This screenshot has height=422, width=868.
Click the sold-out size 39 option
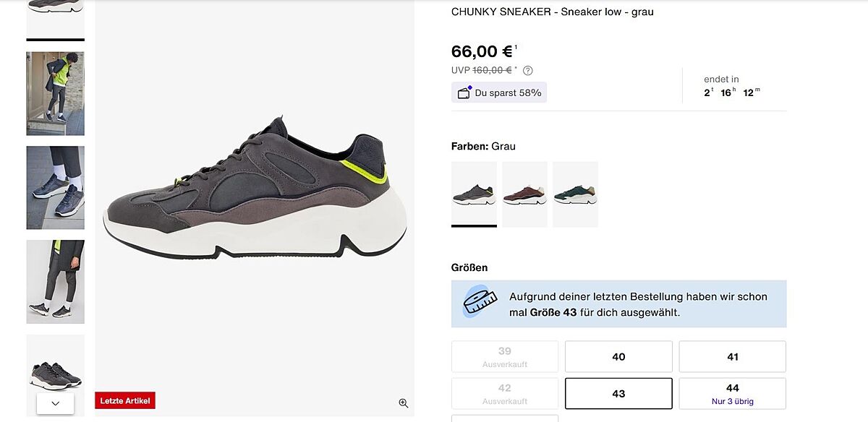tap(505, 356)
